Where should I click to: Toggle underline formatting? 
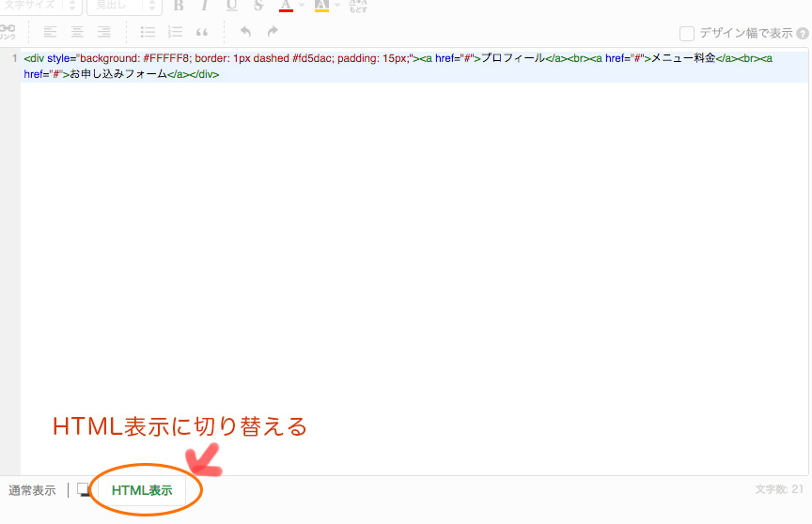[231, 6]
